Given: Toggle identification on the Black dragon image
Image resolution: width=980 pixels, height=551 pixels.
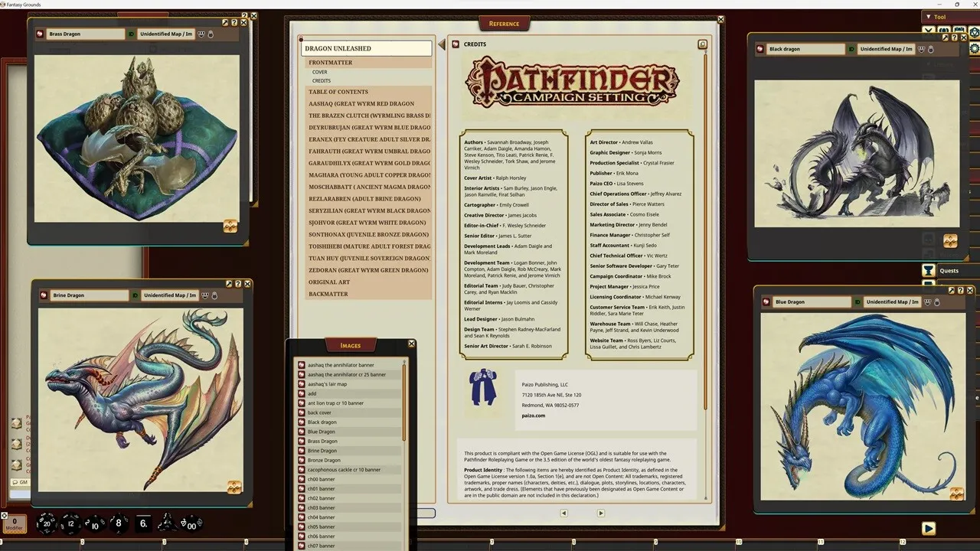Looking at the screenshot, I should [x=851, y=49].
